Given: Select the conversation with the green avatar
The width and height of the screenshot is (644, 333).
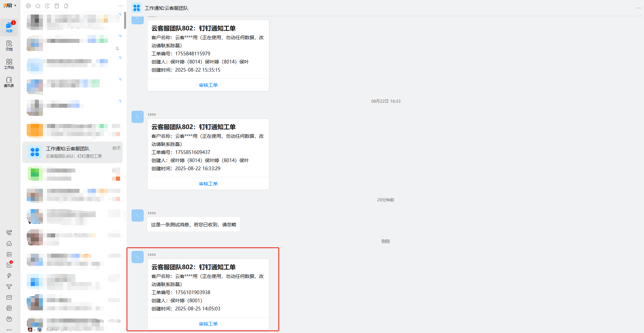Looking at the screenshot, I should (72, 174).
